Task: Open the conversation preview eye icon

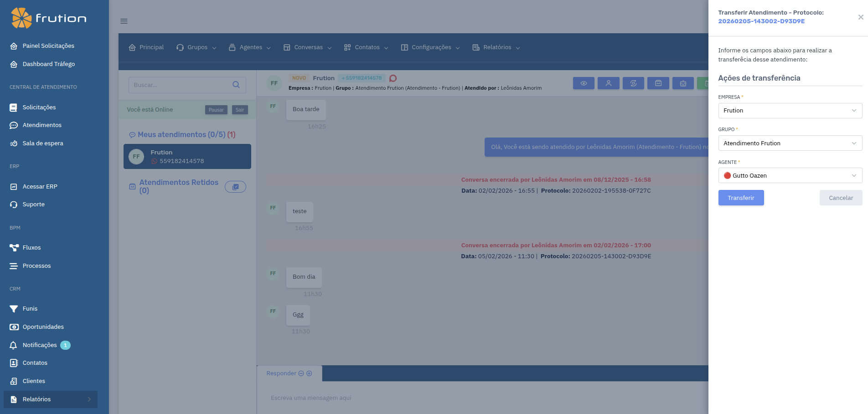Action: pos(584,83)
